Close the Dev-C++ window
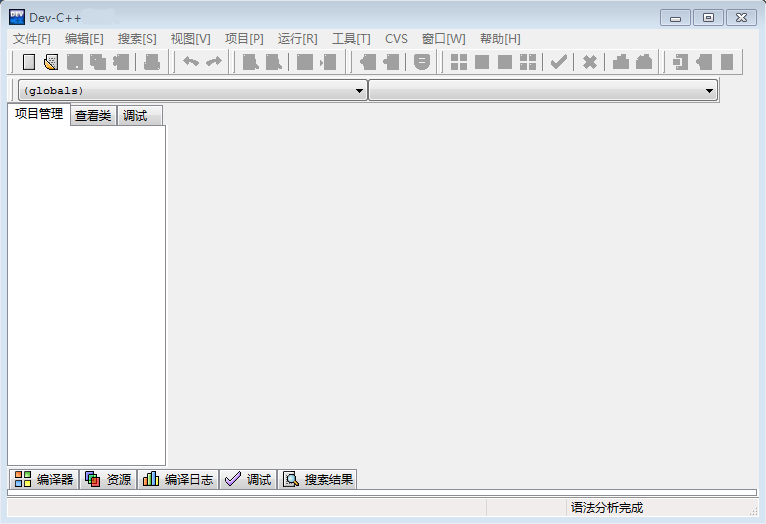766x524 pixels. tap(742, 18)
